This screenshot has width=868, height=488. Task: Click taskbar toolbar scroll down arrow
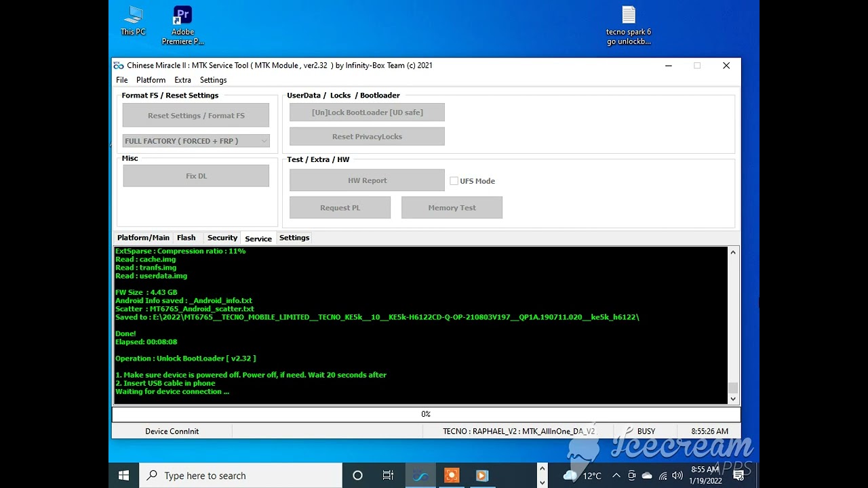pos(542,482)
